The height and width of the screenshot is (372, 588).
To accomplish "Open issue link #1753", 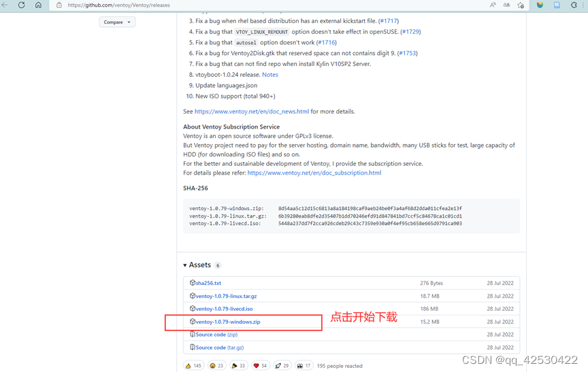I will (x=408, y=53).
